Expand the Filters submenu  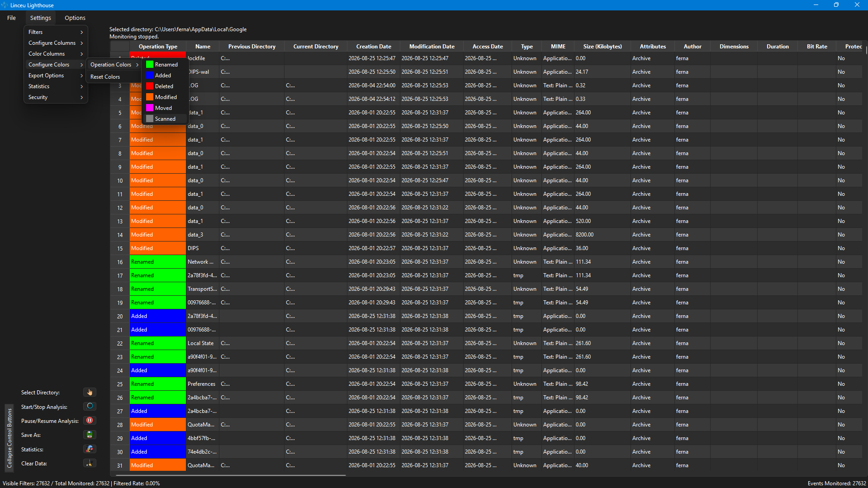point(56,32)
